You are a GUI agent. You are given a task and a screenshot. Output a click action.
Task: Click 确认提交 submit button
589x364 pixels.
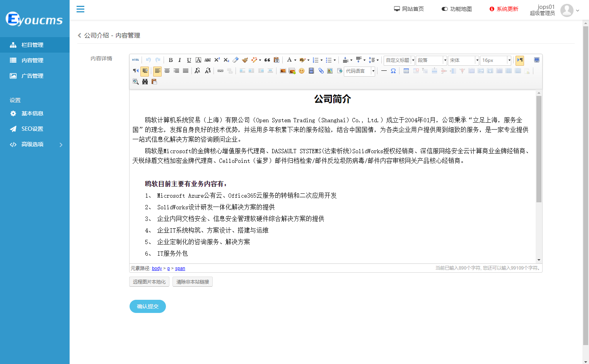pos(148,306)
